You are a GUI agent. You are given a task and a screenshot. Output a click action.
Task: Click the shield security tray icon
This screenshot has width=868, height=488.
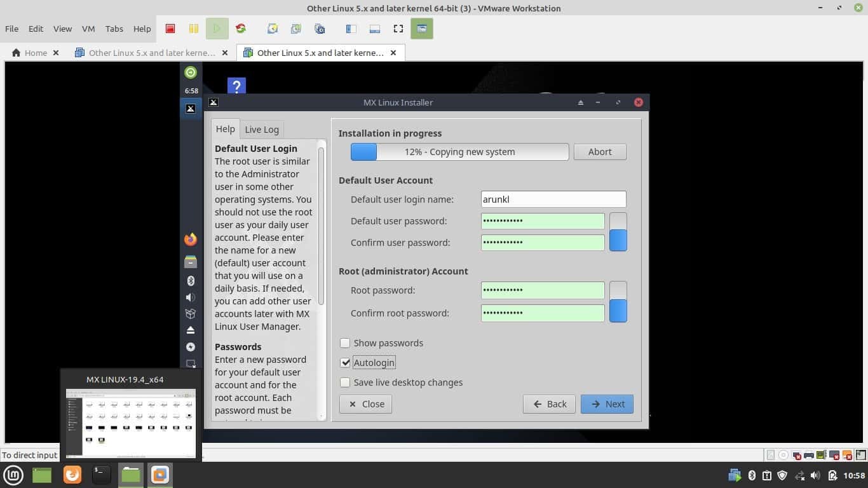click(783, 475)
